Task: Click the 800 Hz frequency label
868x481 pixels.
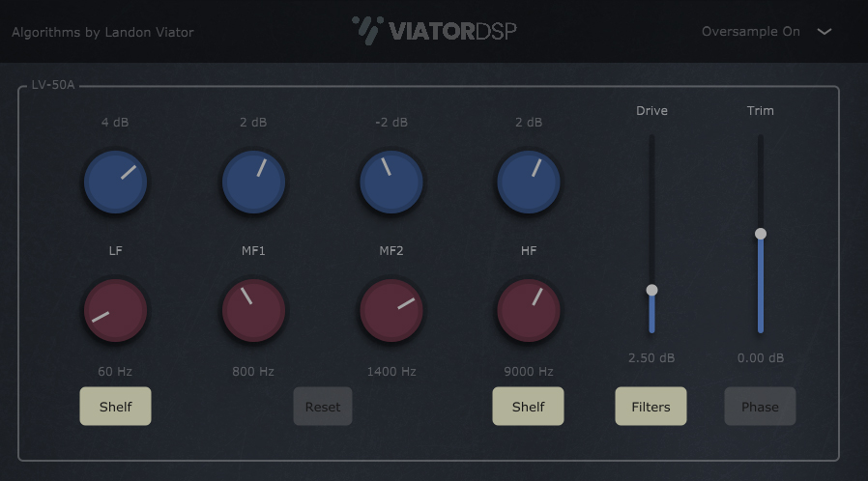Action: (x=253, y=372)
